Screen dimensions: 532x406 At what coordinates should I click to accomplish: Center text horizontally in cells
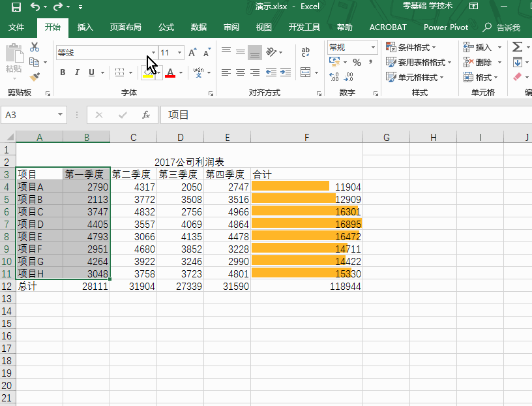[240, 72]
